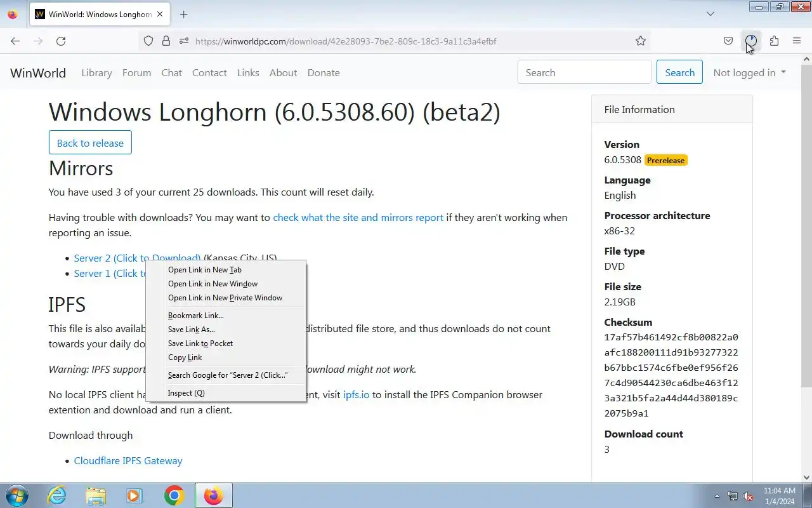Close the WinWorld tab

click(159, 14)
